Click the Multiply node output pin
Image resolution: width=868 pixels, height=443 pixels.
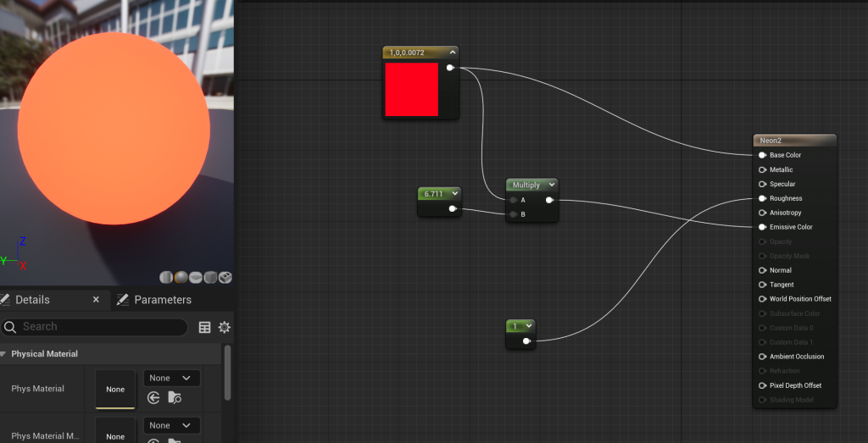coord(549,200)
